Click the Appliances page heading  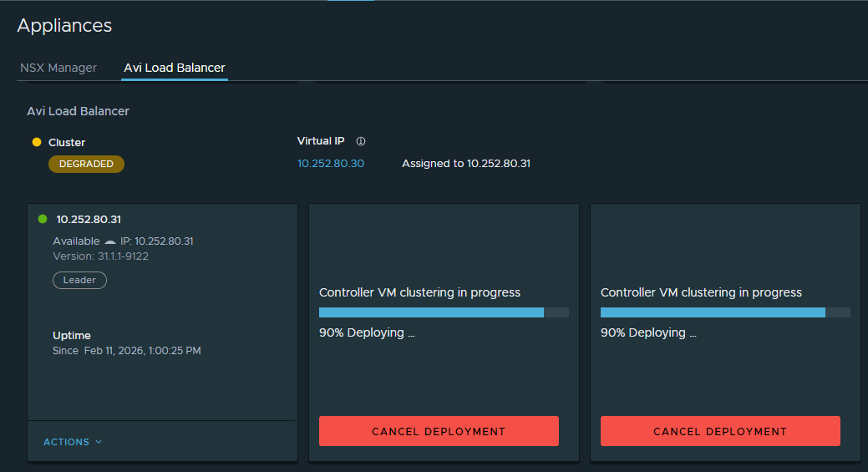tap(64, 25)
